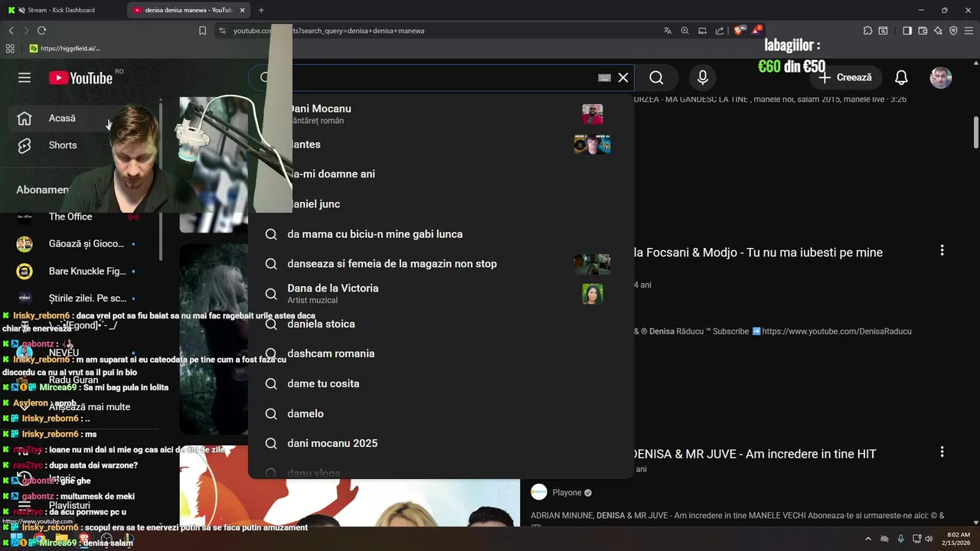Image resolution: width=980 pixels, height=551 pixels.
Task: Open Brave Wallet icon
Action: 923,31
